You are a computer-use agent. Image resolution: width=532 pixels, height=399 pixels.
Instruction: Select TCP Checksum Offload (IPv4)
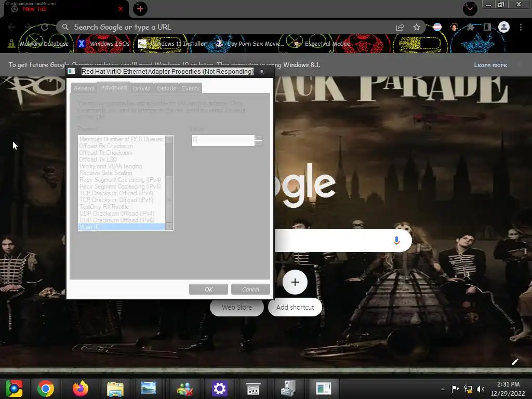(x=121, y=193)
